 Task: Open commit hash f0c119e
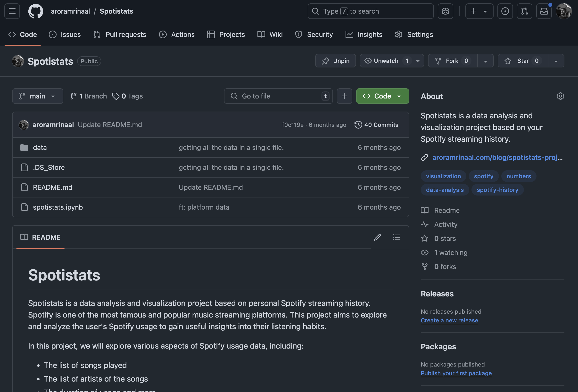293,124
